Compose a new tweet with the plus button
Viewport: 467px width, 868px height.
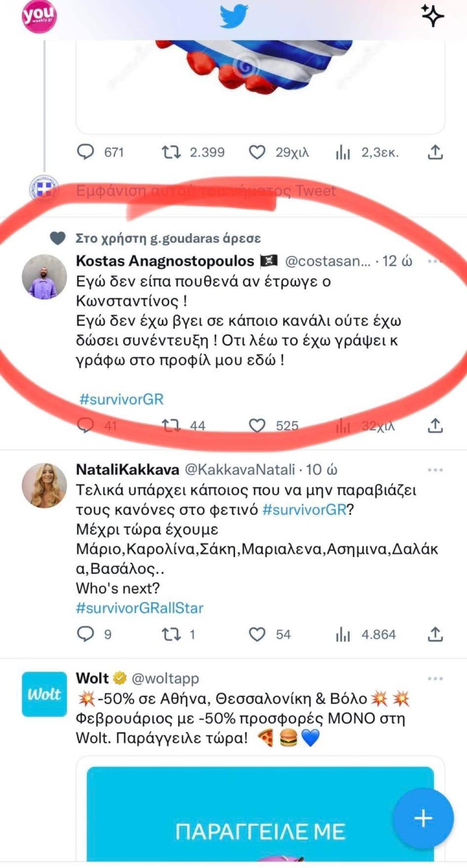click(422, 818)
